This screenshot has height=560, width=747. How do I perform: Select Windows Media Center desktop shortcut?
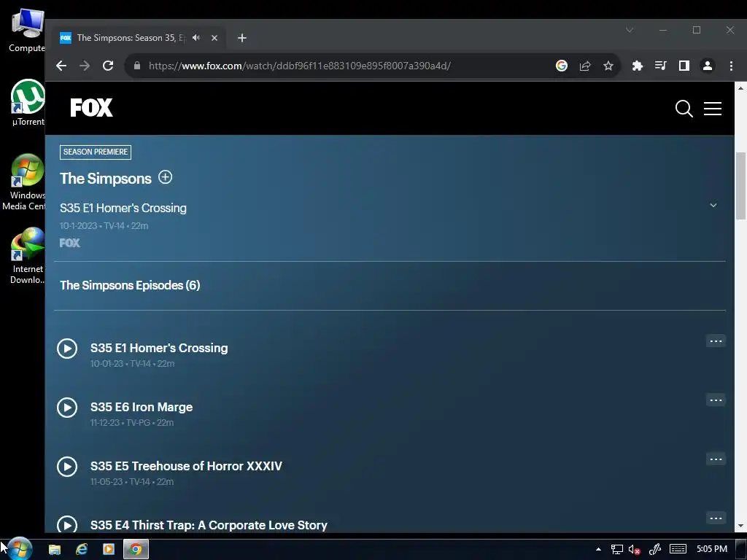click(24, 182)
